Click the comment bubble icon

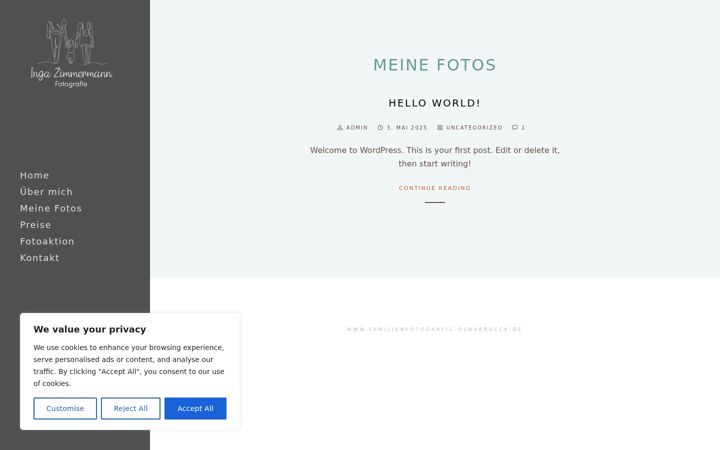coord(515,128)
